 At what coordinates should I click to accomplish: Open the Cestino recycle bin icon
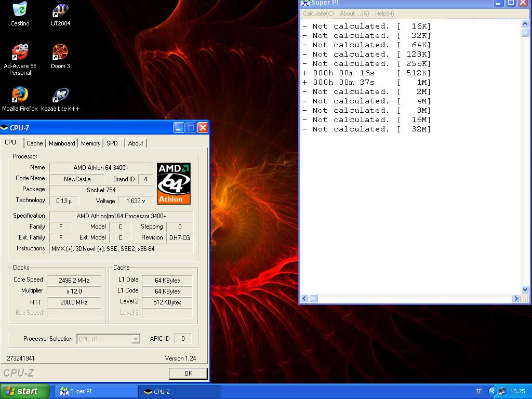pyautogui.click(x=20, y=14)
